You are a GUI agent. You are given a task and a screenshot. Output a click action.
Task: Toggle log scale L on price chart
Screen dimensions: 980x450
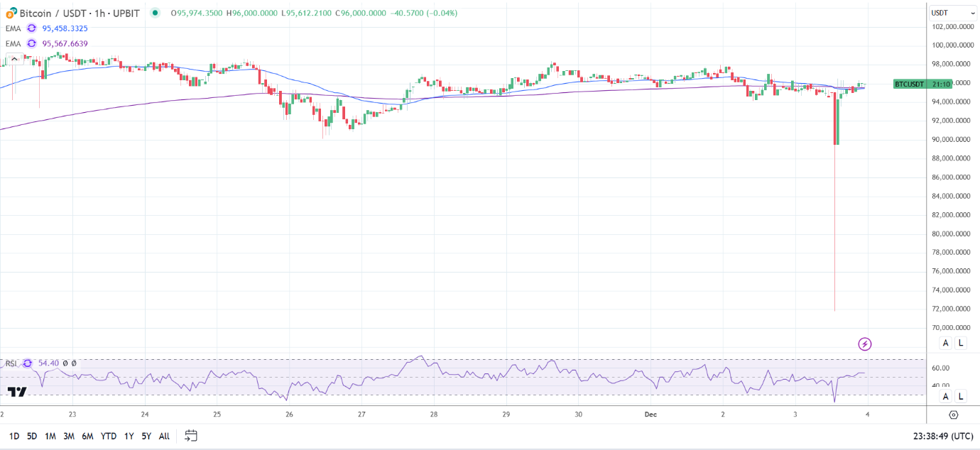point(961,344)
